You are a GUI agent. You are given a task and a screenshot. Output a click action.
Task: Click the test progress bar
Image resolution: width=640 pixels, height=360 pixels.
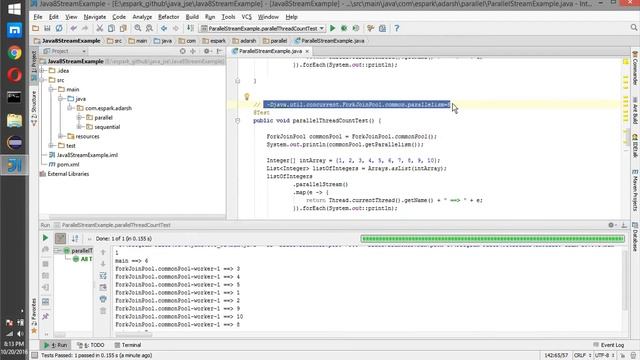click(493, 238)
